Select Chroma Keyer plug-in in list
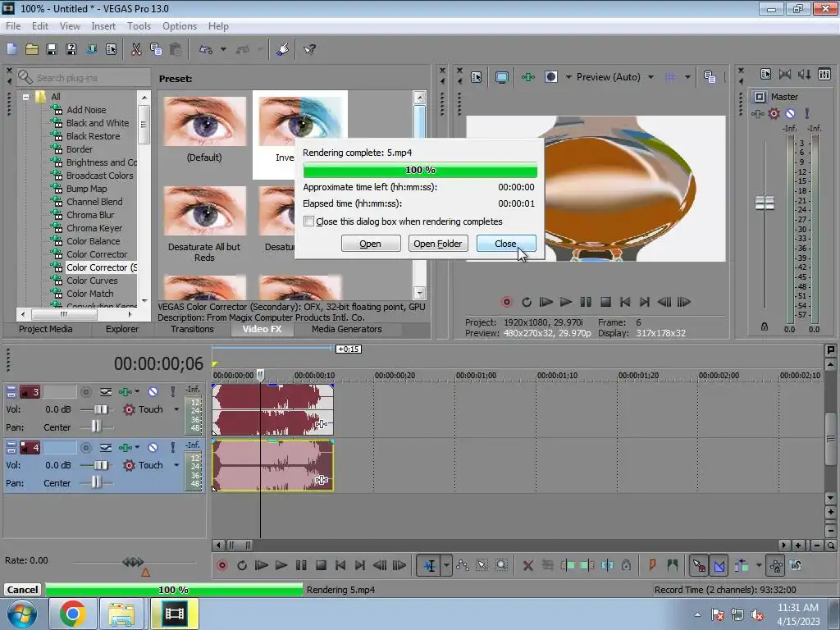The height and width of the screenshot is (630, 840). click(x=94, y=228)
